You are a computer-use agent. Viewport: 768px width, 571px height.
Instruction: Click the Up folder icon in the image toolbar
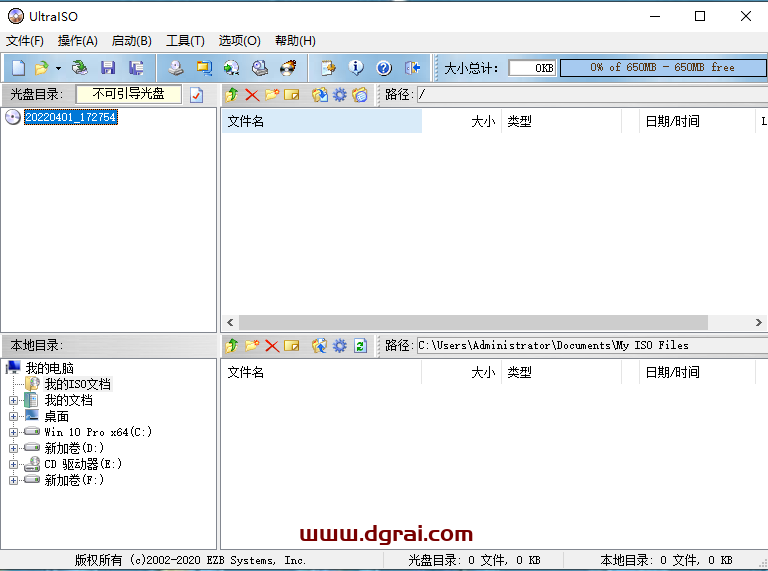pyautogui.click(x=232, y=95)
